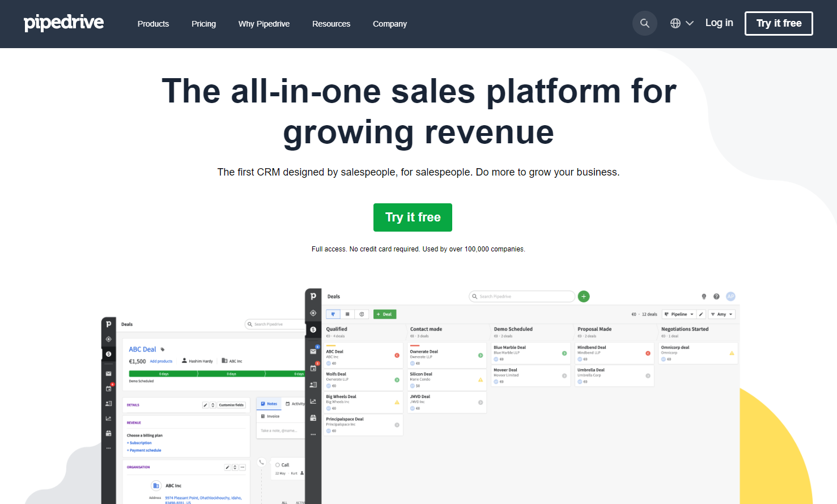Select the Qualified stage header
Viewport: 837px width, 504px height.
(x=337, y=329)
